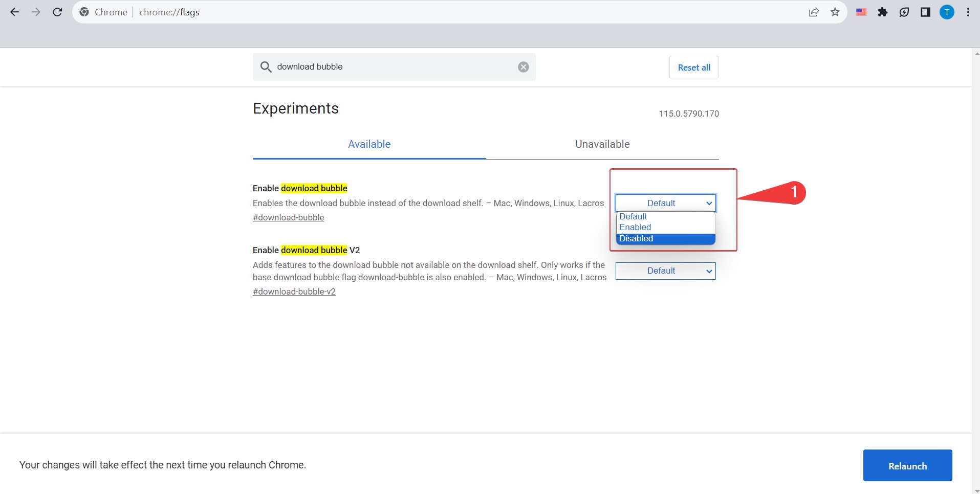Viewport: 980px width, 494px height.
Task: Click the Relaunch button
Action: (907, 465)
